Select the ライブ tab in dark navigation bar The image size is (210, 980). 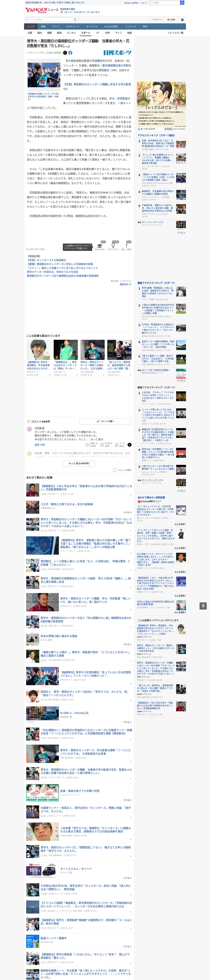pos(56,27)
